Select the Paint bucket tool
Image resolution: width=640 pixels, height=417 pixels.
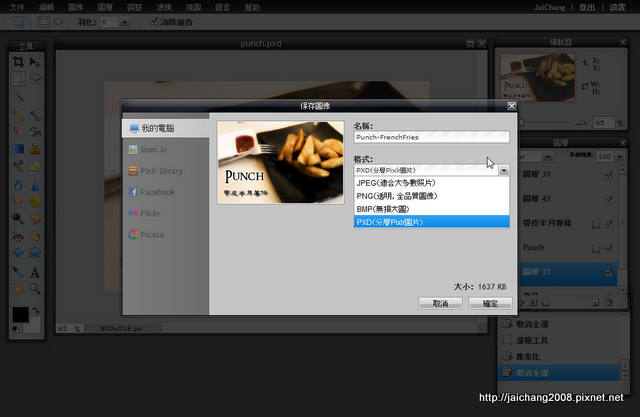tap(35, 132)
